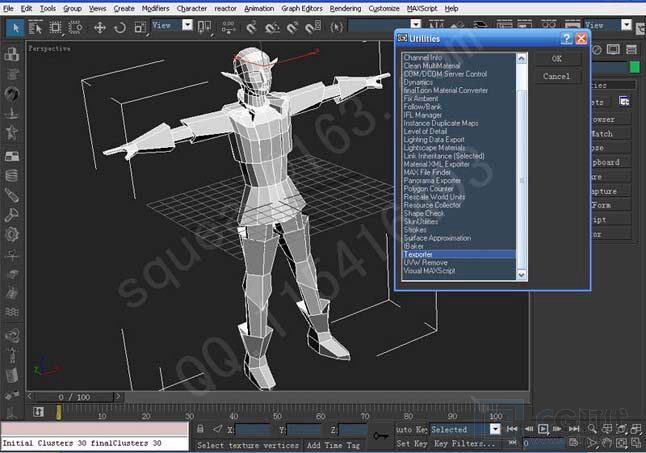This screenshot has height=453, width=646.
Task: Step to previous frame
Action: tap(529, 429)
